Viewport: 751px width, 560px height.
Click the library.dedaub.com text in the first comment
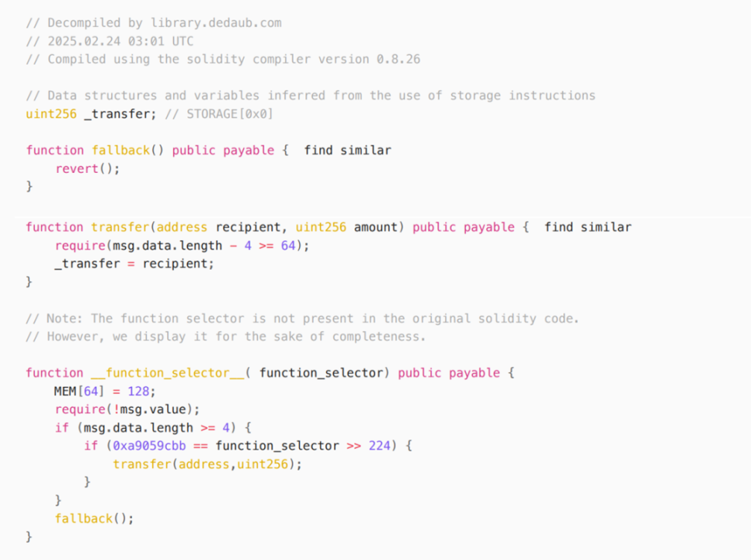click(216, 23)
